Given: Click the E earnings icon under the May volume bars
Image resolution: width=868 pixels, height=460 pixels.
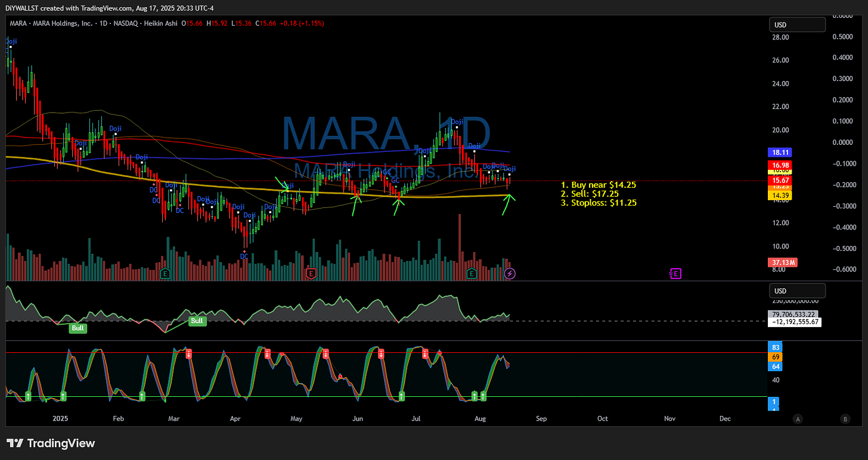Looking at the screenshot, I should click(311, 273).
